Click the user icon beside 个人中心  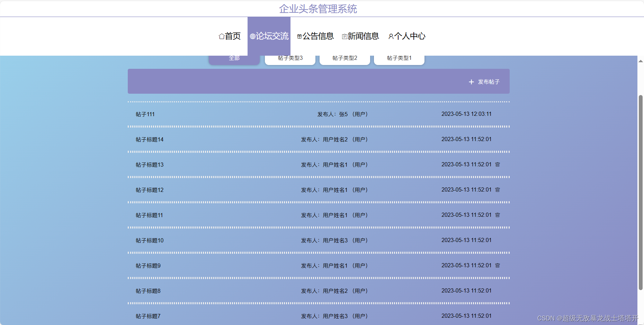(x=391, y=36)
